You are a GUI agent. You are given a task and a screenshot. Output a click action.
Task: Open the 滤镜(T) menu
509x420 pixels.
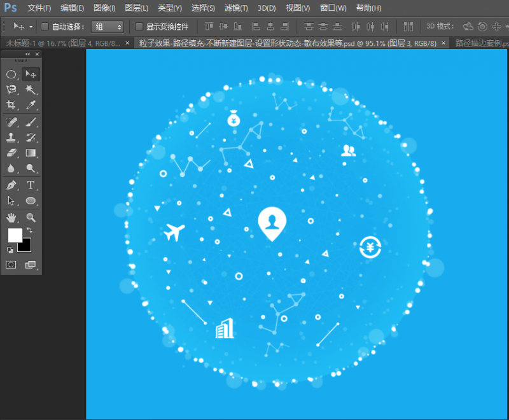237,8
